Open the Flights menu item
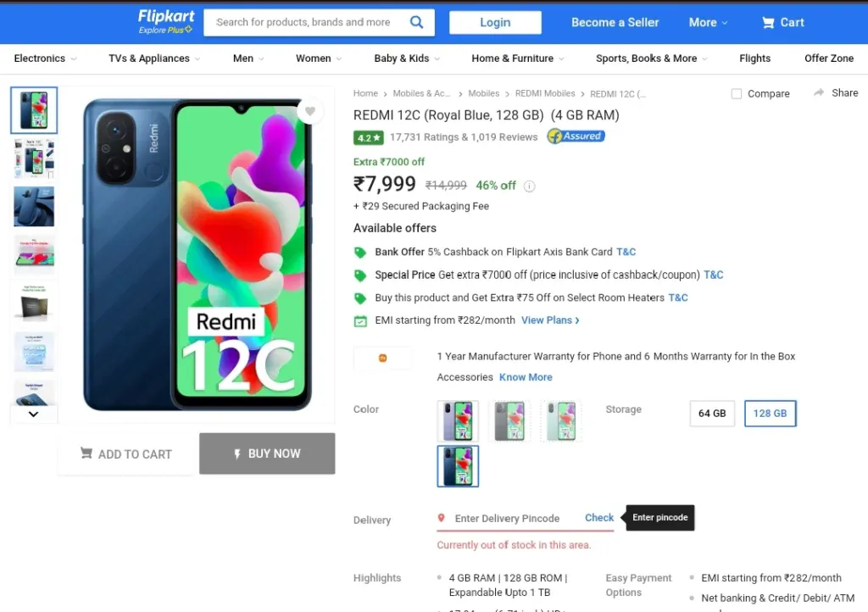 point(754,58)
